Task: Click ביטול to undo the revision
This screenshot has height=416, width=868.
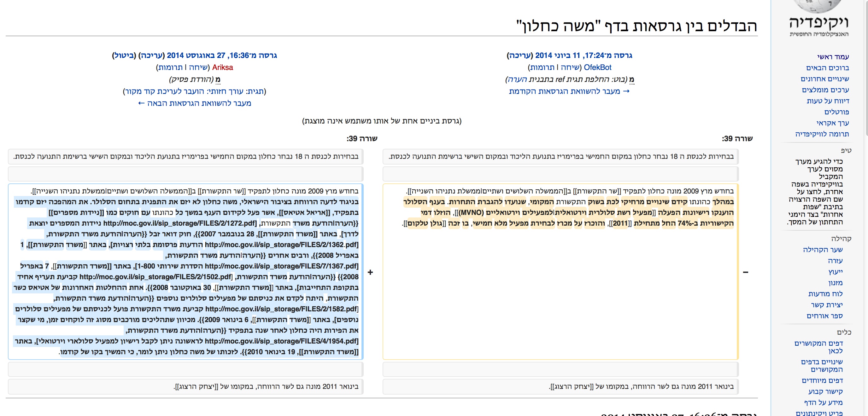Action: pyautogui.click(x=124, y=55)
